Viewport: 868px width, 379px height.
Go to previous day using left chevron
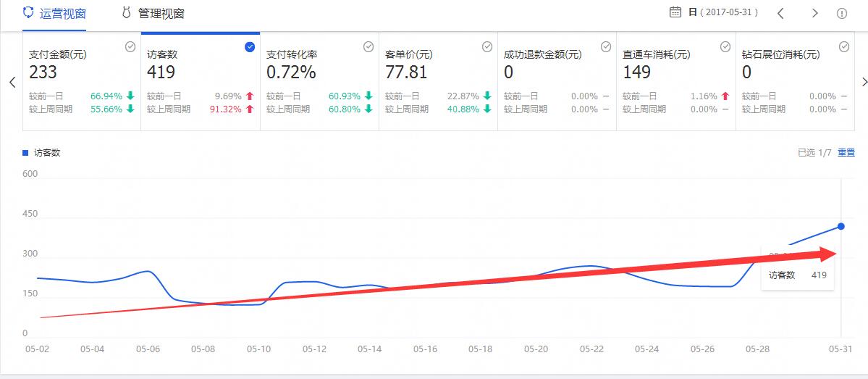point(780,13)
